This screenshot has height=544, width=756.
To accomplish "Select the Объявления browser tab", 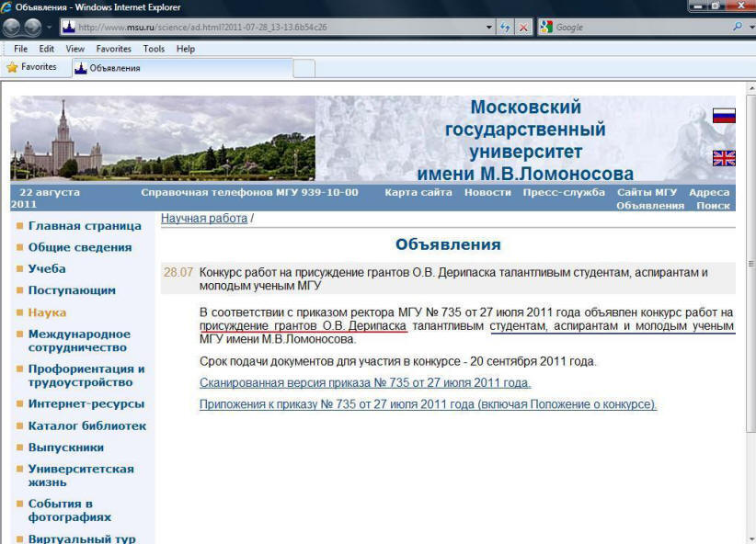I will click(x=182, y=68).
